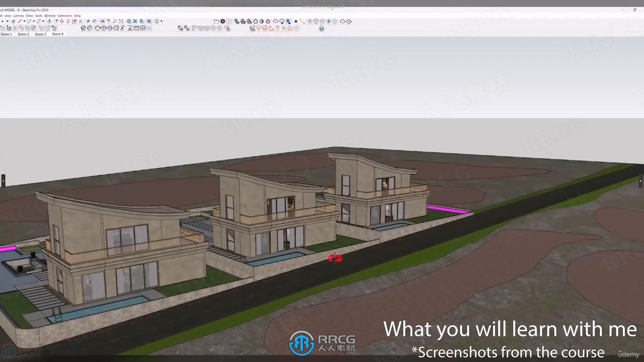Screen dimensions: 644x362
Task: Click the signed-in account profile icon
Action: 157,21
